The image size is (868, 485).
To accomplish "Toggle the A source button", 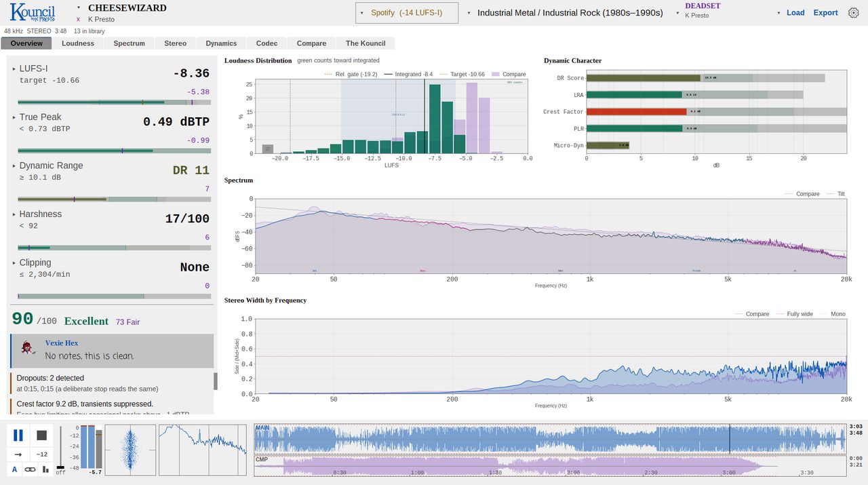I will coord(15,469).
